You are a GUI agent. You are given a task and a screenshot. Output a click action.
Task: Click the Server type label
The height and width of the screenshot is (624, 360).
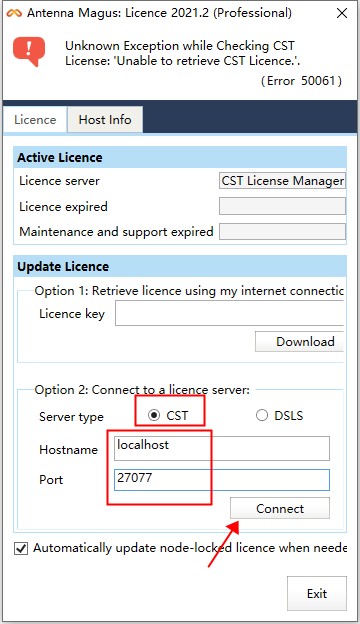pos(71,417)
